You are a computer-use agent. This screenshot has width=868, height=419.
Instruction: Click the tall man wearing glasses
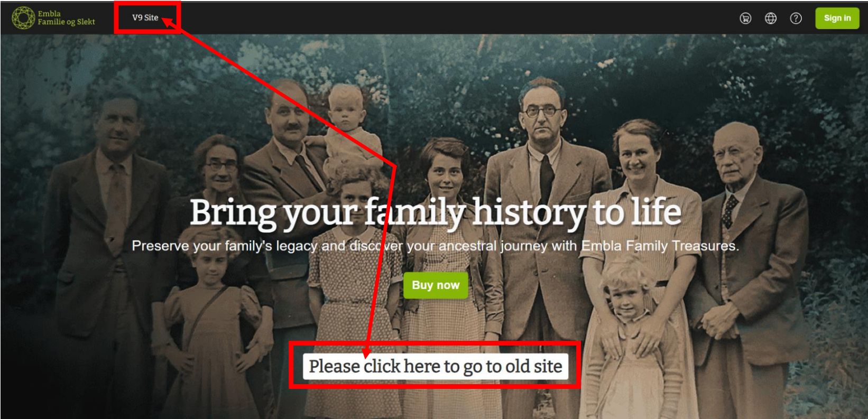coord(544,211)
